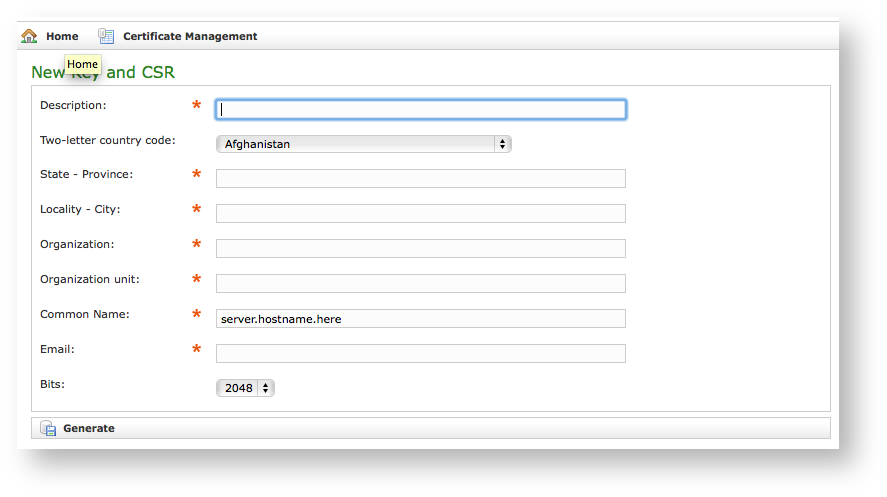Select the Organization unit text field

pos(421,284)
